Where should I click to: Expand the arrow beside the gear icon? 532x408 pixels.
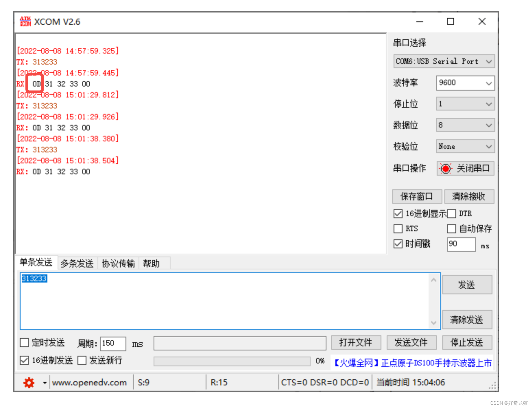[x=45, y=383]
